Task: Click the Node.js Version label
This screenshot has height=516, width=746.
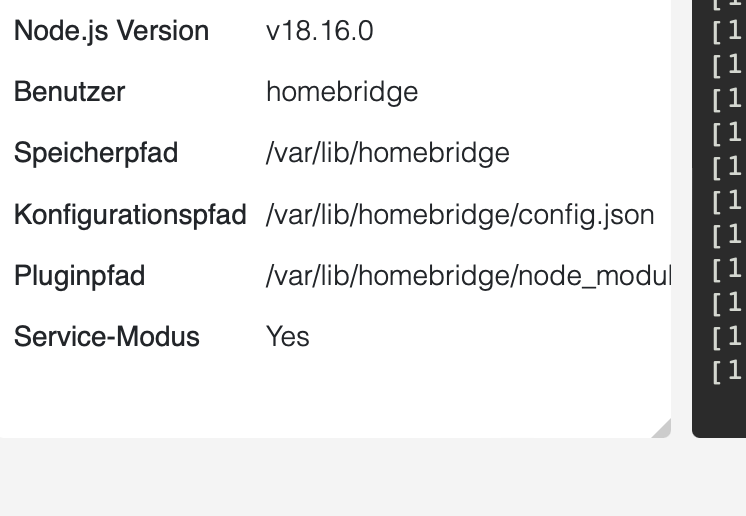Action: click(x=111, y=31)
